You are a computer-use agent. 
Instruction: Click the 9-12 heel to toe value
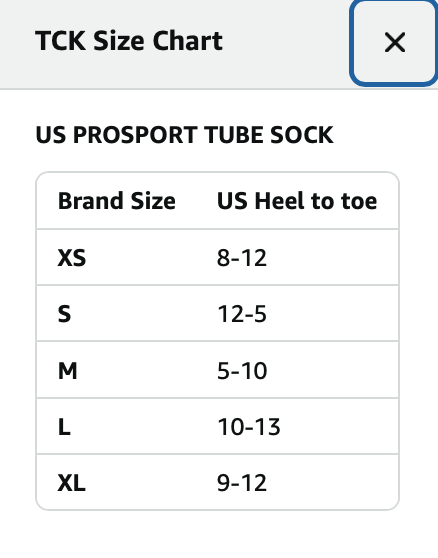coord(242,483)
